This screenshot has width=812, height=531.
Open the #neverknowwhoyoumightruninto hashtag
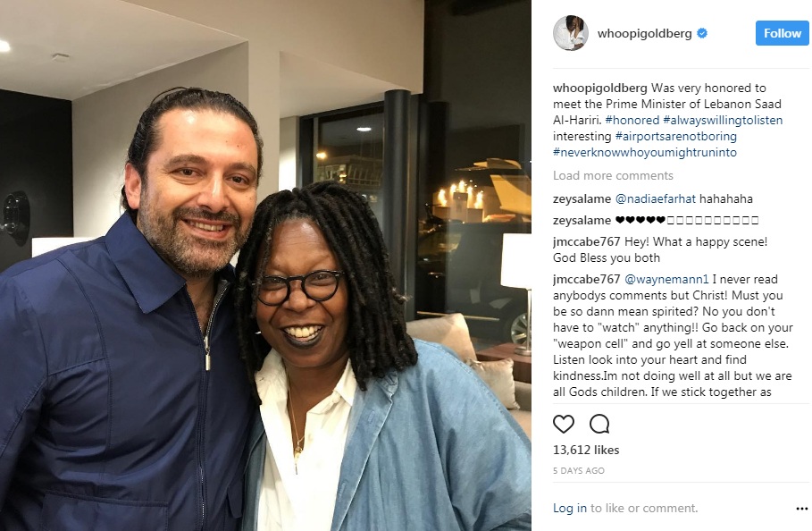[645, 152]
